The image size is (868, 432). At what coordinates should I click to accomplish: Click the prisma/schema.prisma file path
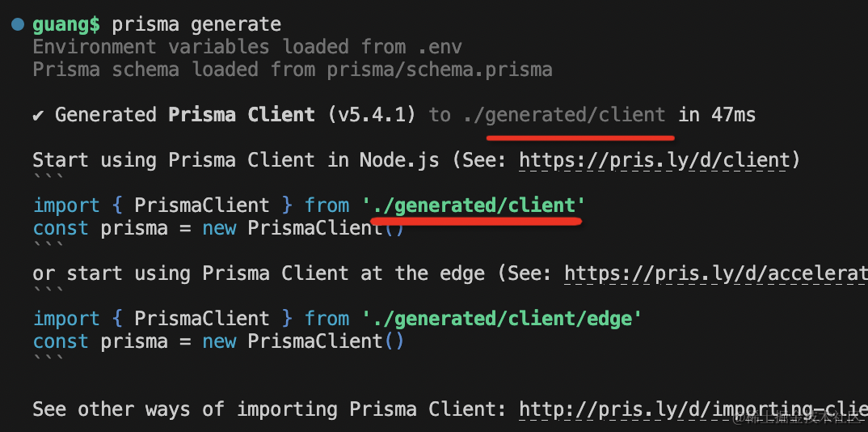click(x=440, y=70)
